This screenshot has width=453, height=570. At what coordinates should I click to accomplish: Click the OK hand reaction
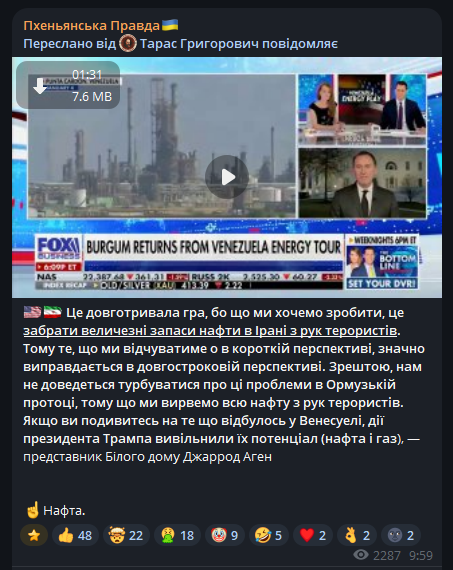[357, 535]
